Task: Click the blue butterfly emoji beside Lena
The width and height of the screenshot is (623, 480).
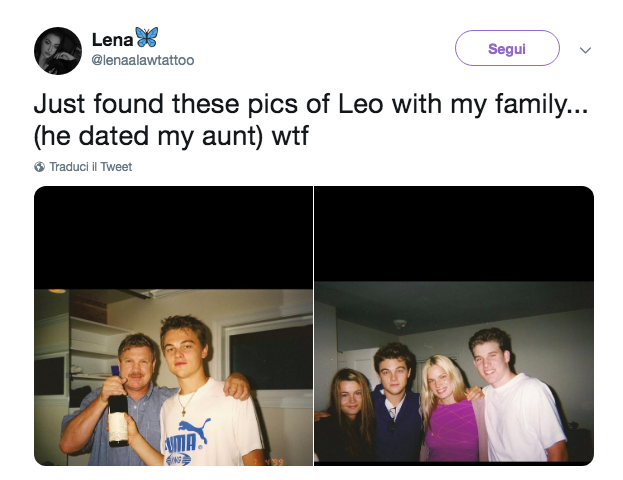Action: pos(146,38)
